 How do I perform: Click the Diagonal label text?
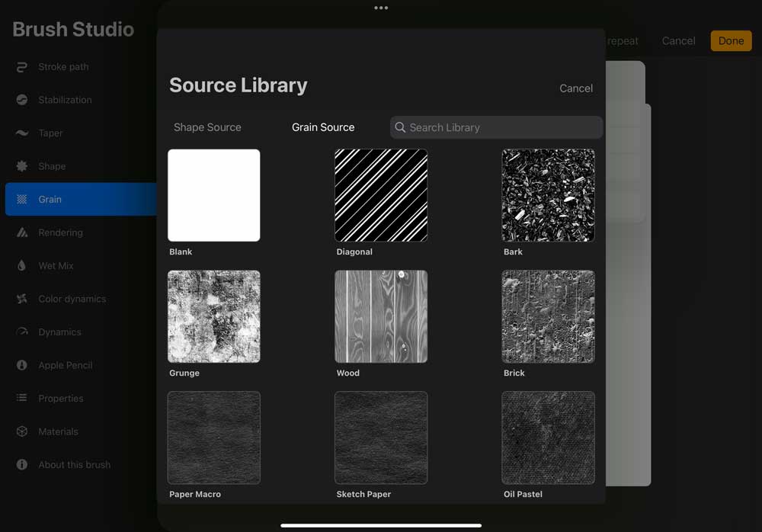point(354,252)
